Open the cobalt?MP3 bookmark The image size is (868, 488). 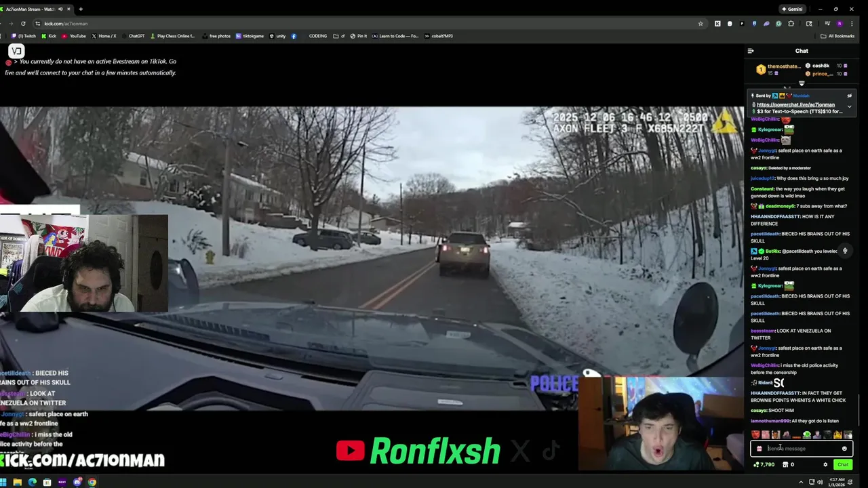(438, 36)
